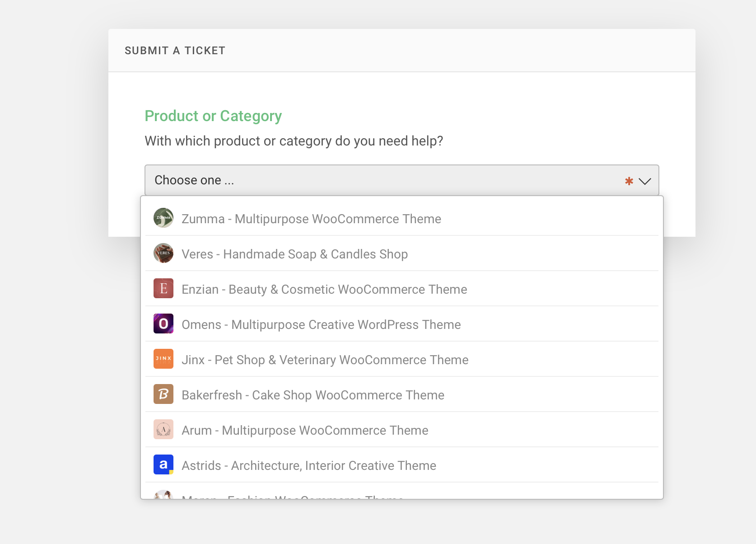Screen dimensions: 756x544
Task: Click the brown Bakerfresh 'B' icon
Action: (163, 394)
